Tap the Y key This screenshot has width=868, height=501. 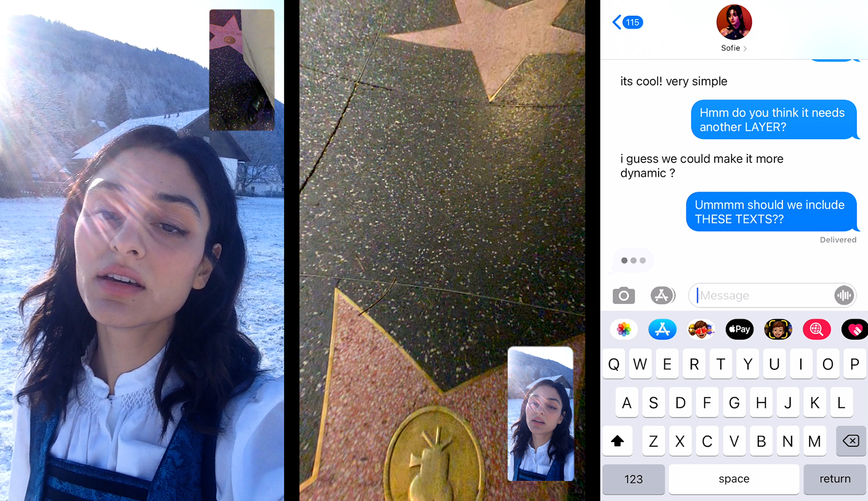[x=748, y=364]
